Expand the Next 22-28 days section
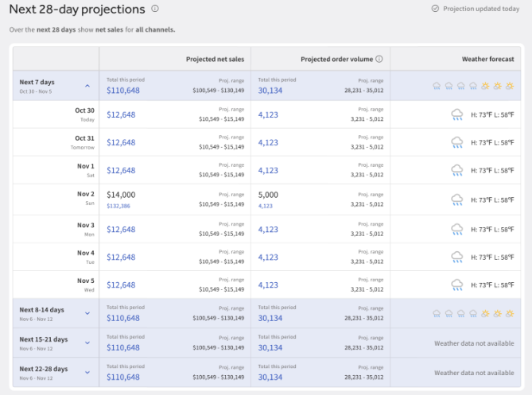The image size is (532, 395). pos(87,373)
